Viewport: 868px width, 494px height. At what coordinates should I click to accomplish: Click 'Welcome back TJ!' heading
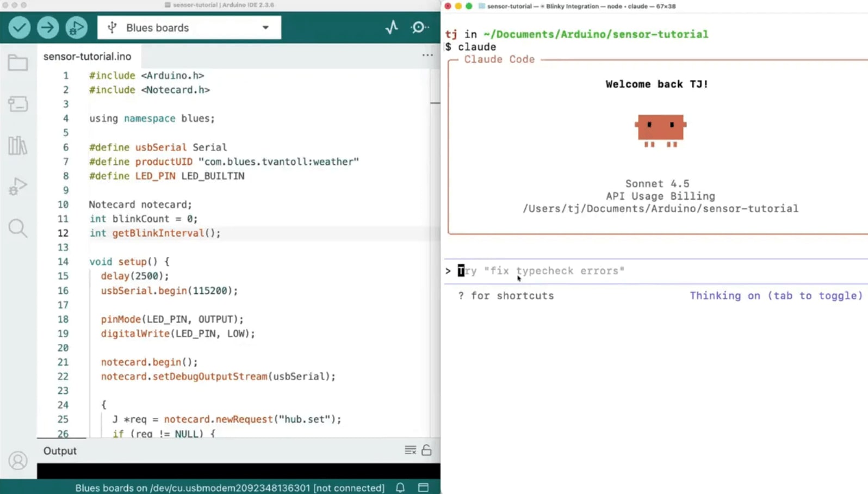click(x=656, y=84)
